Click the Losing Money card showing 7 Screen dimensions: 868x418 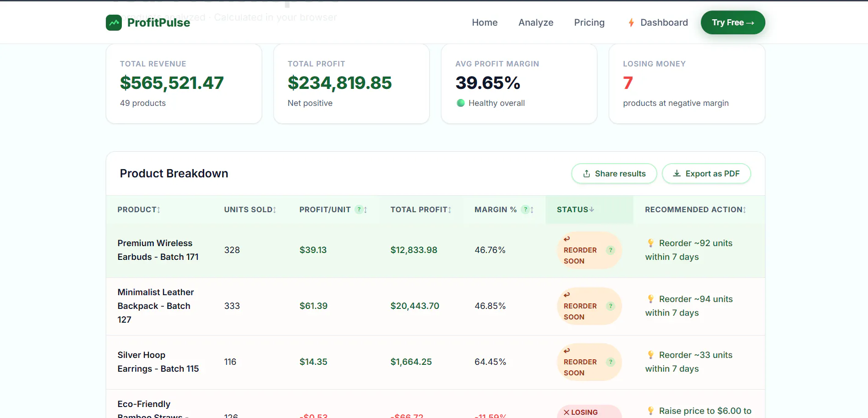coord(687,84)
